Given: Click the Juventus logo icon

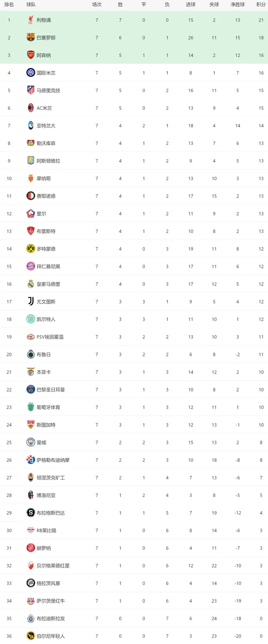Looking at the screenshot, I should click(x=31, y=301).
